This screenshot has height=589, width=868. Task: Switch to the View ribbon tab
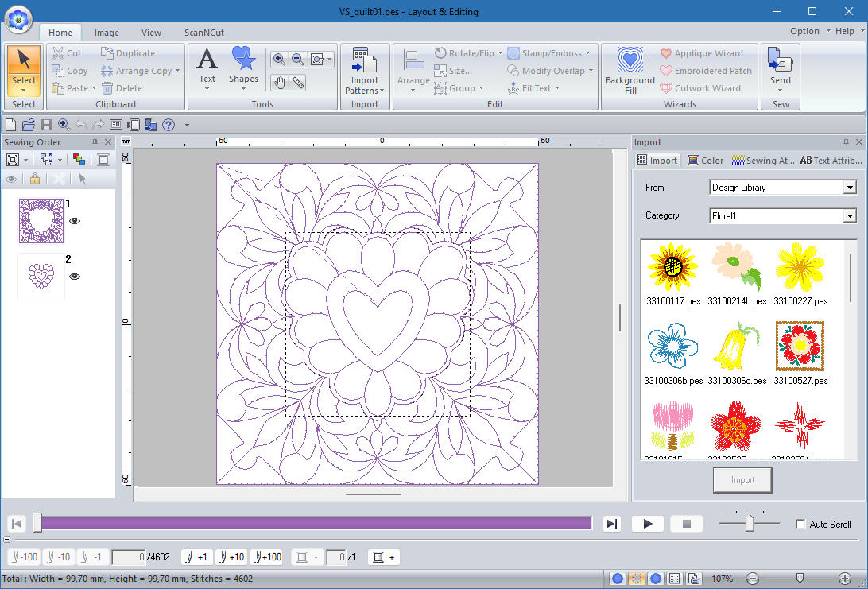pos(151,33)
